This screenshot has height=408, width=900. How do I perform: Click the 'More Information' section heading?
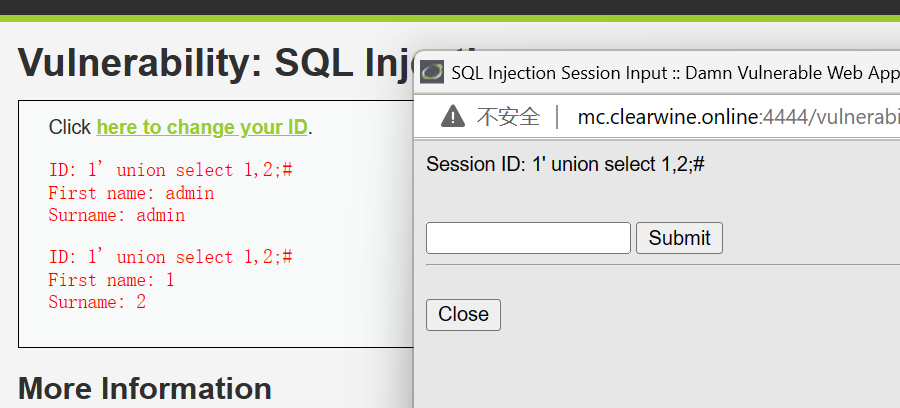coord(145,388)
